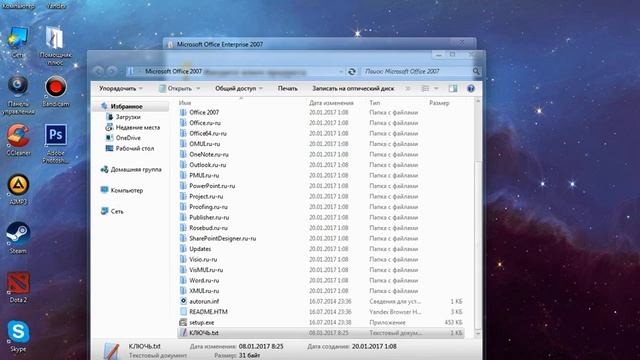
Task: Click the Microsoft Office 2007 address breadcrumb
Action: coord(173,71)
